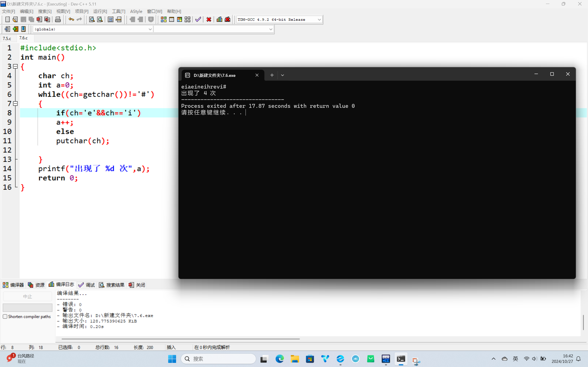
Task: Click the Compile & Run toolbar icon
Action: click(x=180, y=19)
